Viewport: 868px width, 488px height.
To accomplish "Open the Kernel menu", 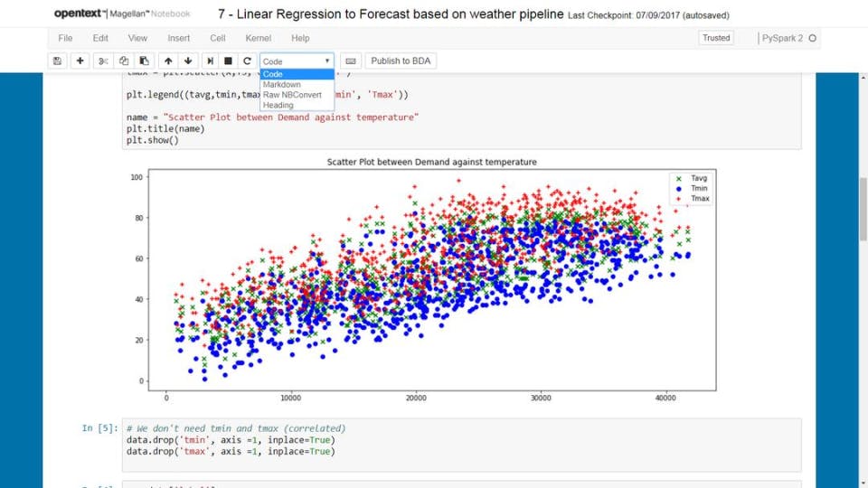I will point(258,38).
